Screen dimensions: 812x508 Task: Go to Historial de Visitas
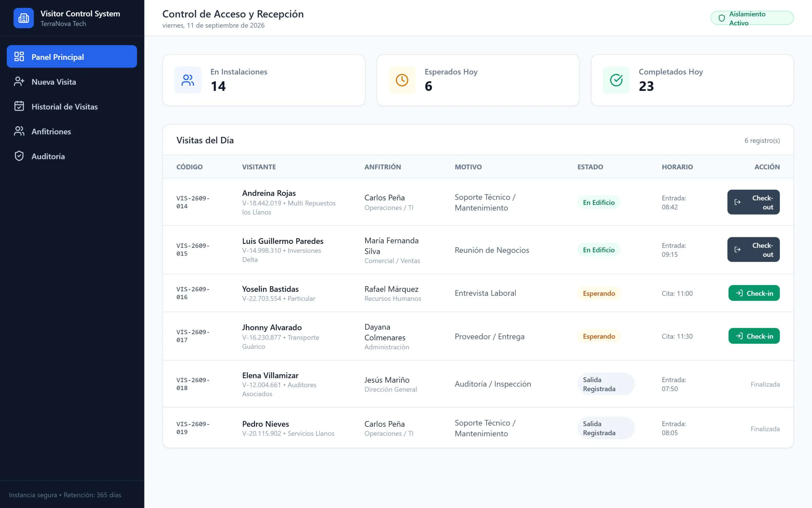[72, 106]
